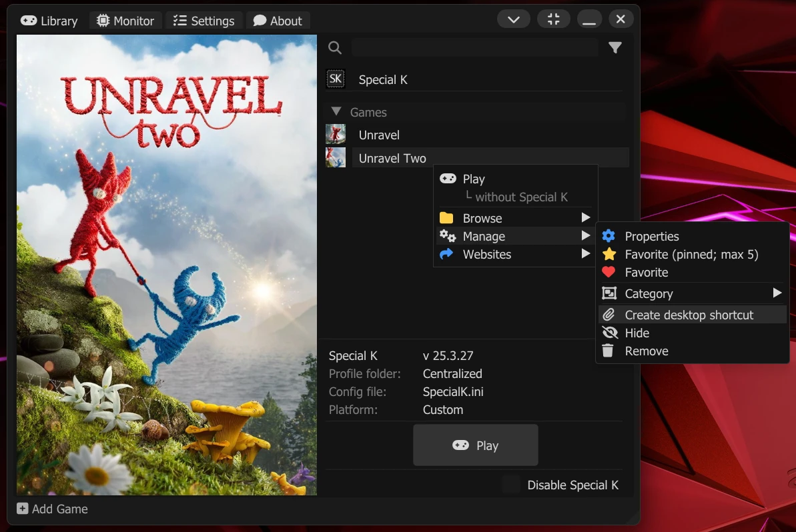Click the Add Game button
This screenshot has height=532, width=796.
(x=52, y=509)
